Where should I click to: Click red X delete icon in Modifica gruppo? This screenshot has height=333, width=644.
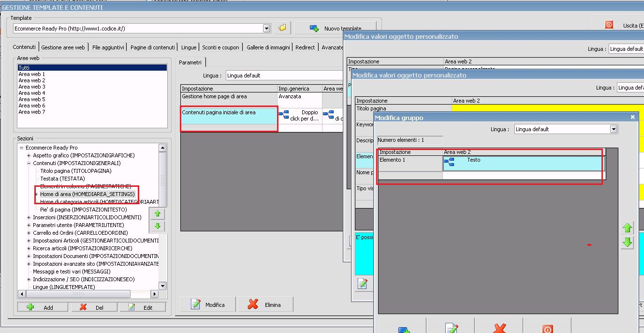(x=499, y=326)
